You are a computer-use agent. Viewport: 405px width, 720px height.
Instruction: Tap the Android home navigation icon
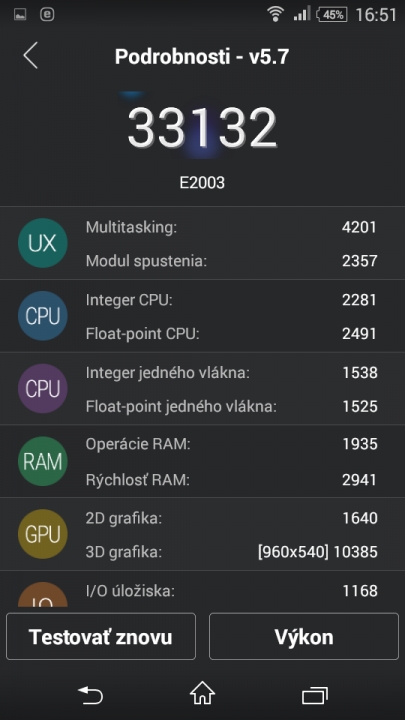pos(202,694)
